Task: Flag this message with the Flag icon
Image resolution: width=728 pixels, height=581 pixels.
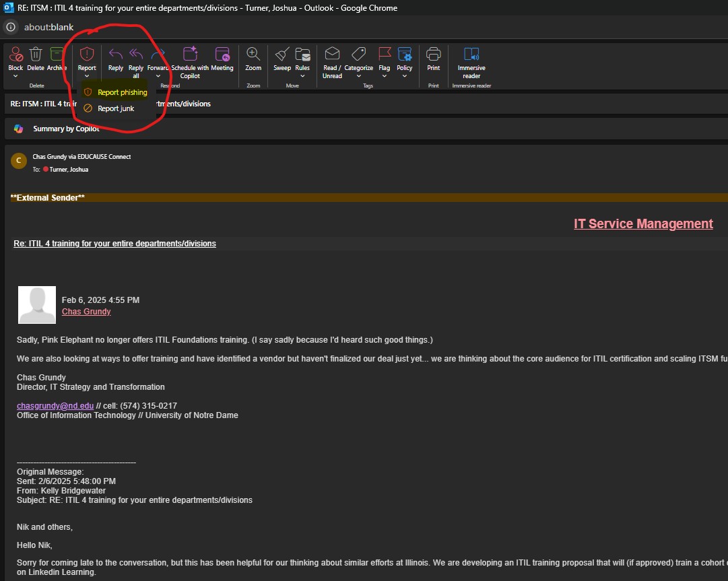Action: [385, 55]
